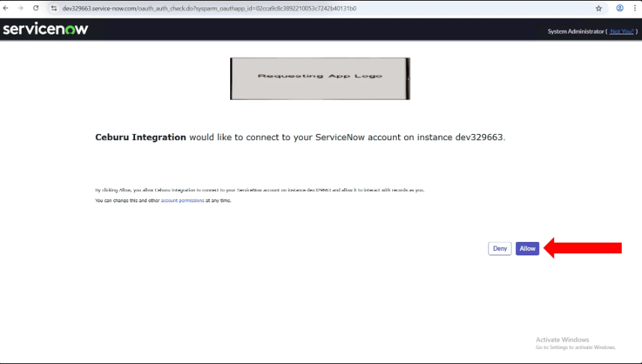Click the Deny button
Screen dimensions: 642x364
pos(500,249)
